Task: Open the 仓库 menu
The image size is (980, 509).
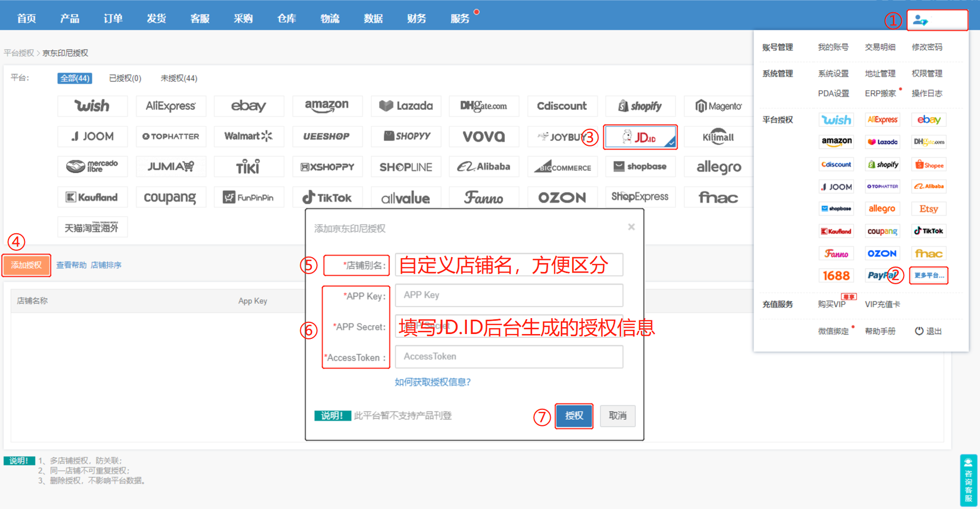Action: click(287, 19)
